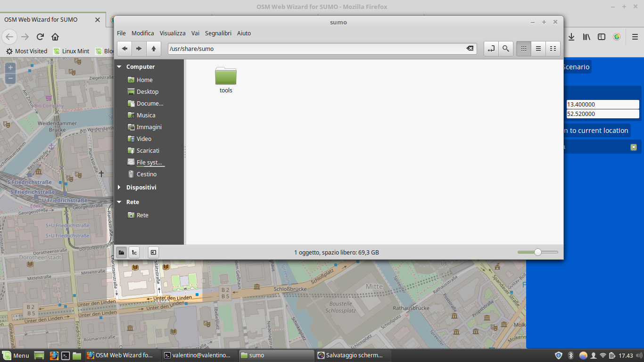Clear the path field text
This screenshot has width=644, height=362.
[x=470, y=49]
